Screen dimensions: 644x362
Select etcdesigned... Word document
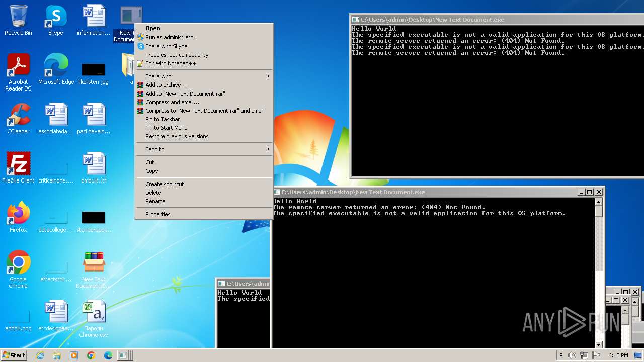(x=56, y=316)
